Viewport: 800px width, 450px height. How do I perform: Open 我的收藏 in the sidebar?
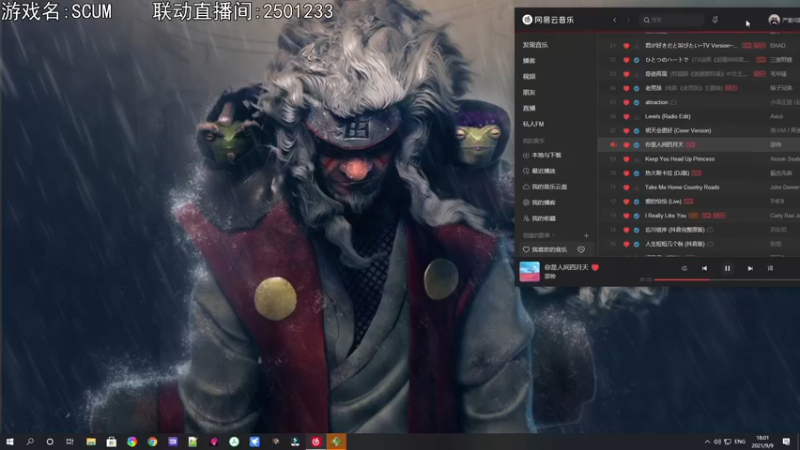point(539,218)
